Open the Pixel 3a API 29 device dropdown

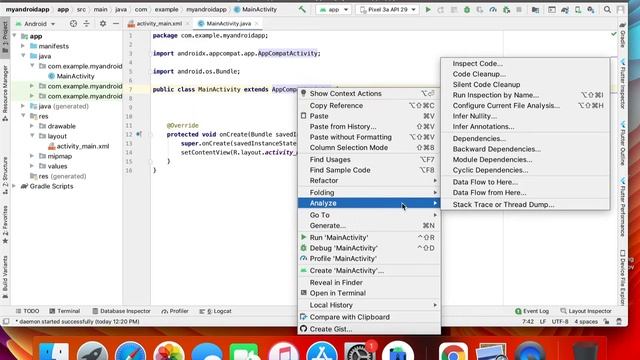point(388,9)
